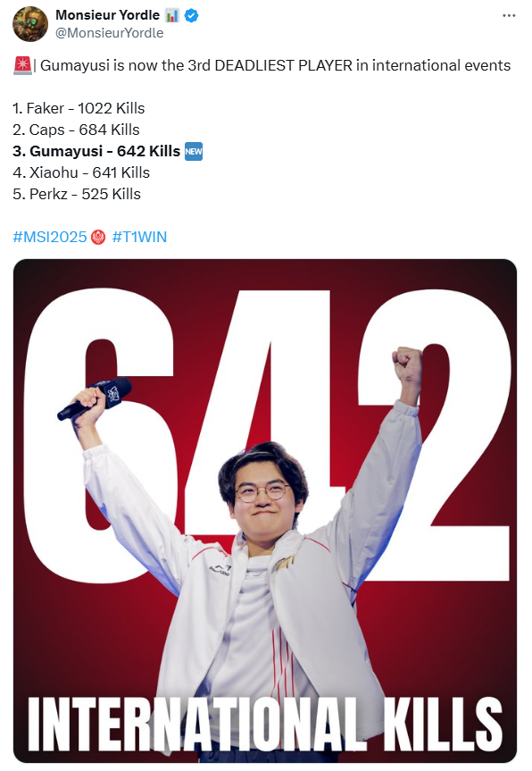
Task: Click the Xiaohu - 641 Kills line
Action: (x=81, y=172)
